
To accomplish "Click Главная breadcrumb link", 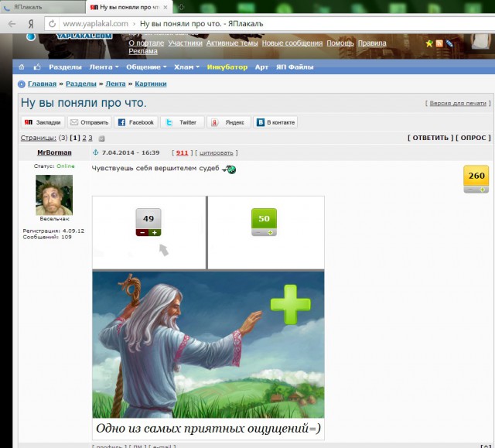I will (x=42, y=84).
